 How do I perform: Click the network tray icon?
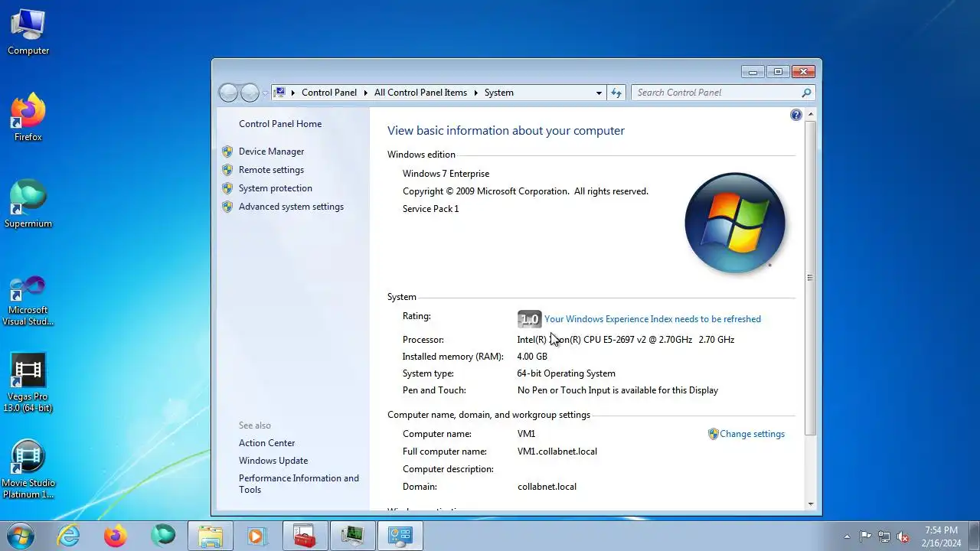point(884,536)
